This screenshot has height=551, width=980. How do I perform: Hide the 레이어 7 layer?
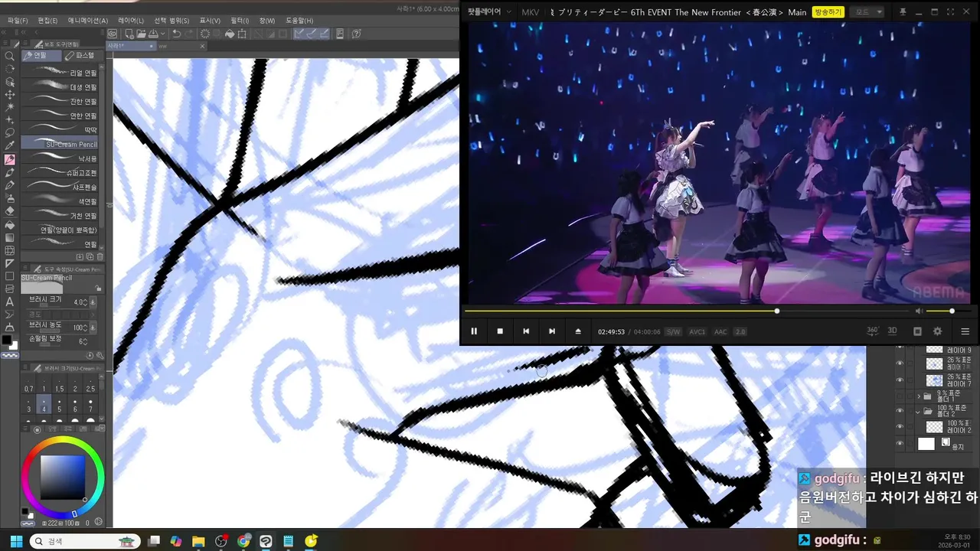(900, 380)
